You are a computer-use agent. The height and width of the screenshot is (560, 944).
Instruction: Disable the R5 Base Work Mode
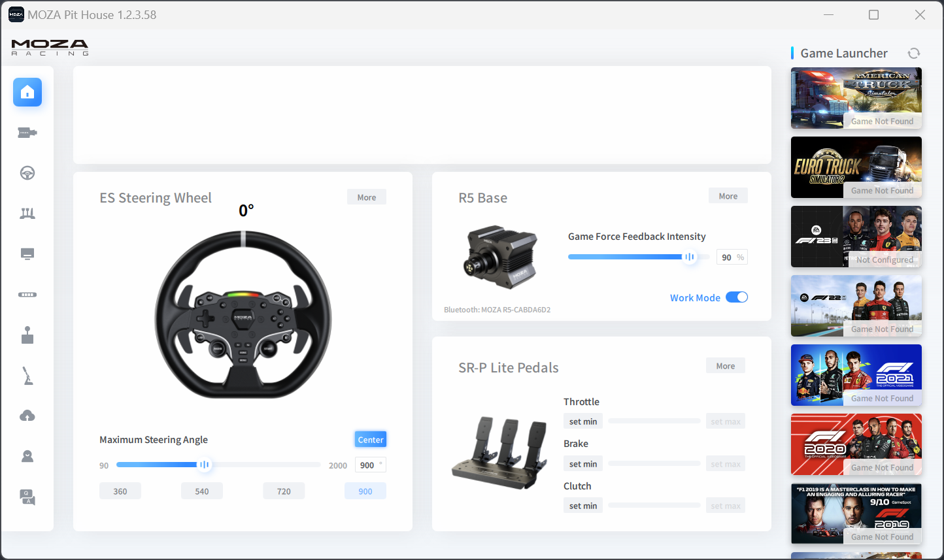(736, 297)
